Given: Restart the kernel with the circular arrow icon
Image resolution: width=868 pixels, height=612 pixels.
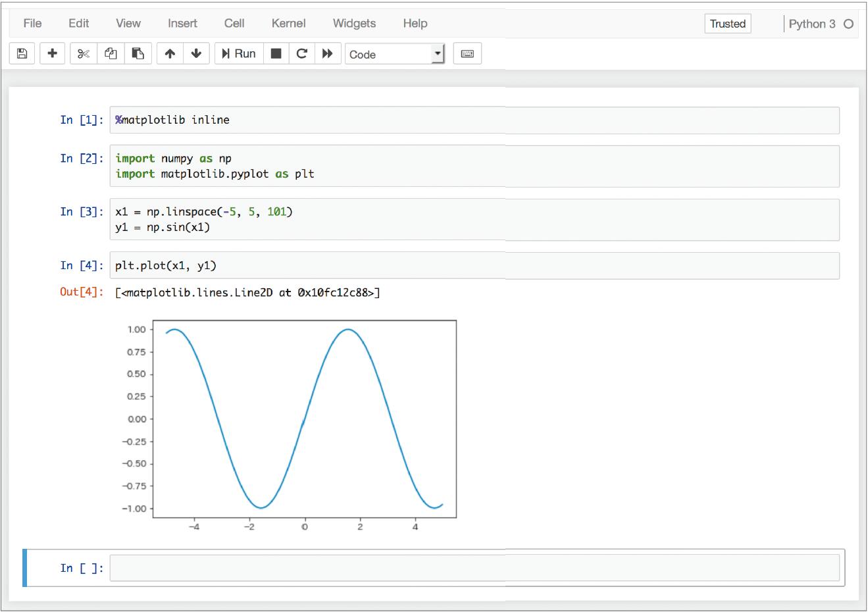Looking at the screenshot, I should tap(302, 54).
